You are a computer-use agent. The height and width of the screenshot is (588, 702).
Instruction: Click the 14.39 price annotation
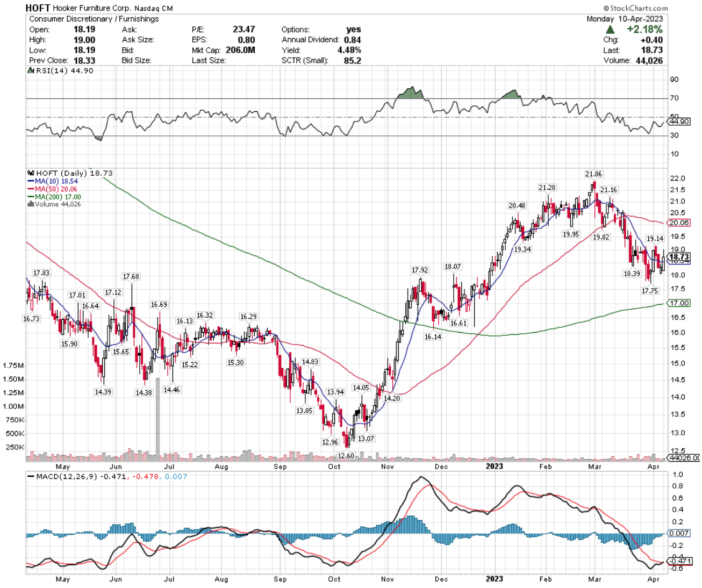pos(103,392)
